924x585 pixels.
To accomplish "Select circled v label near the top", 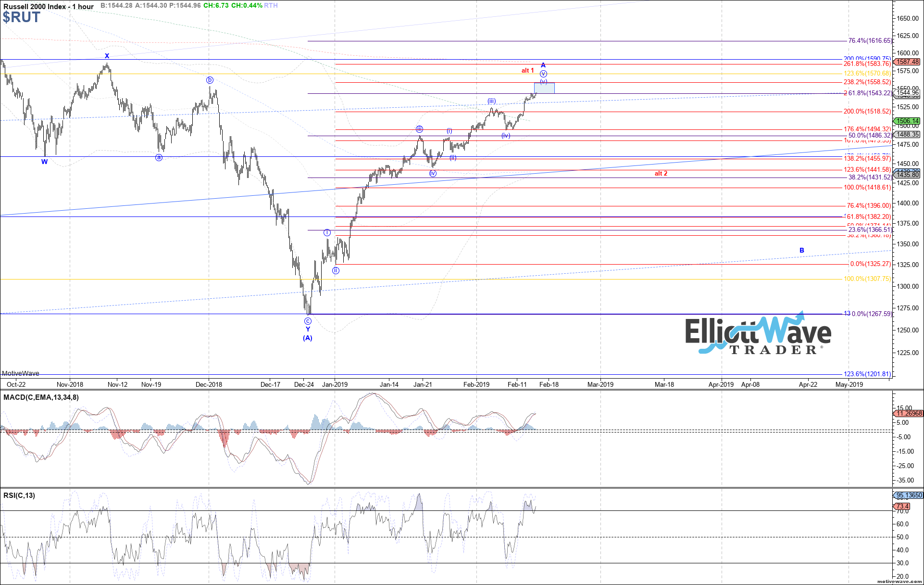I will pyautogui.click(x=543, y=74).
